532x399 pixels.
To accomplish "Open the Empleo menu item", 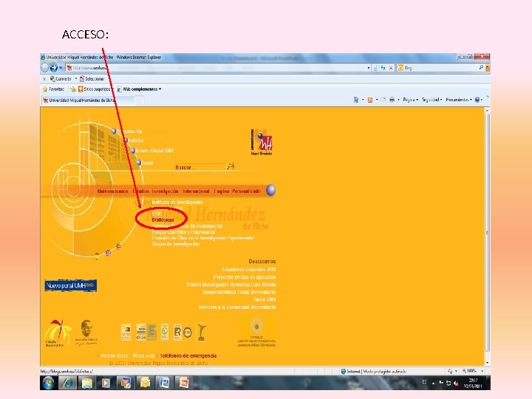I will pyautogui.click(x=222, y=191).
